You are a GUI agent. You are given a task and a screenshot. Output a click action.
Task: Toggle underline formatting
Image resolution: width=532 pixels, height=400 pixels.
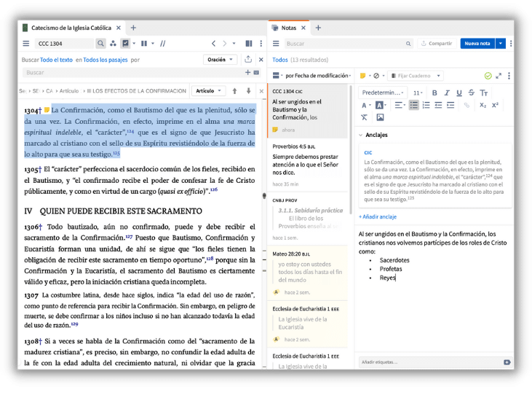pyautogui.click(x=459, y=93)
